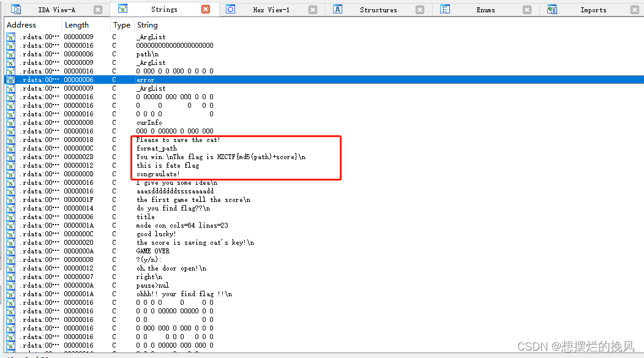
Task: Click the string icon next to format_path
Action: point(10,148)
